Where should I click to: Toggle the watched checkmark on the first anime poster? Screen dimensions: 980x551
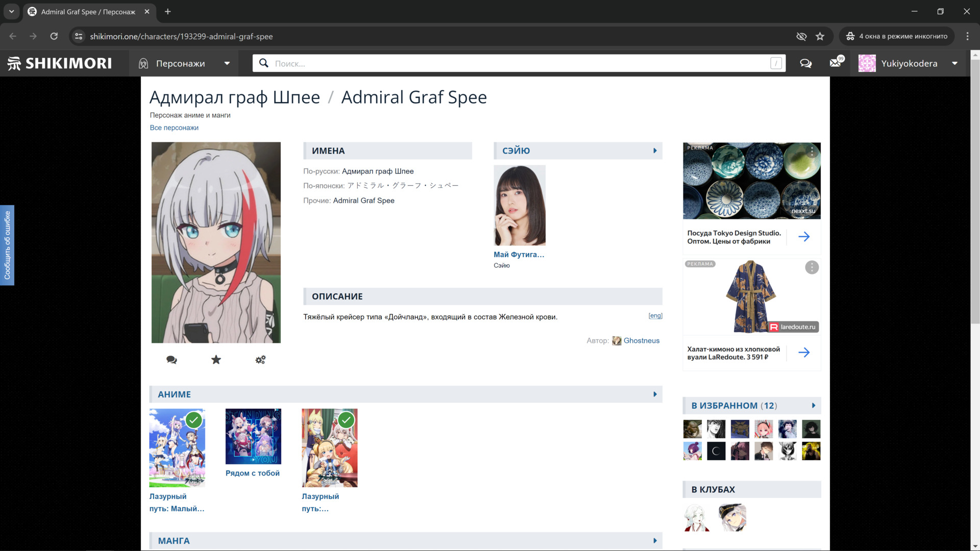click(x=193, y=420)
